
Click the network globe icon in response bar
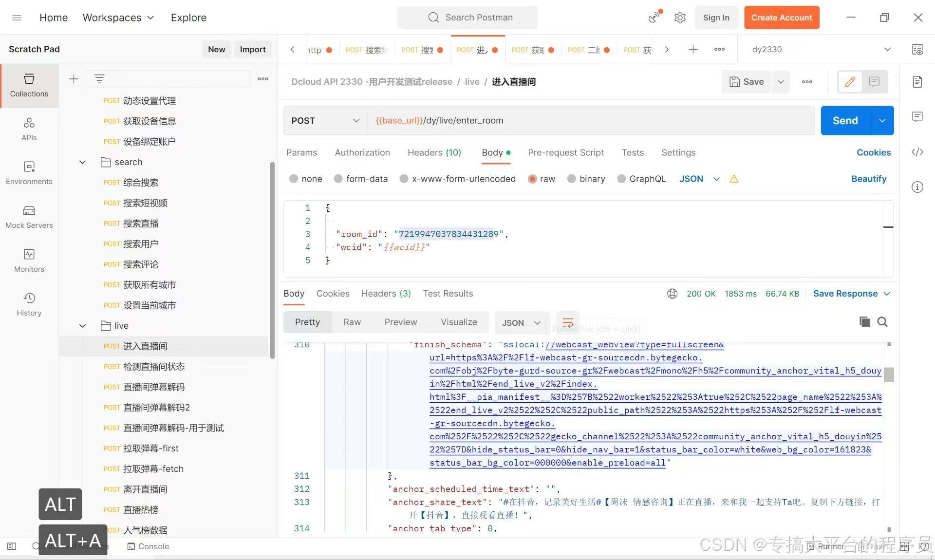(673, 294)
